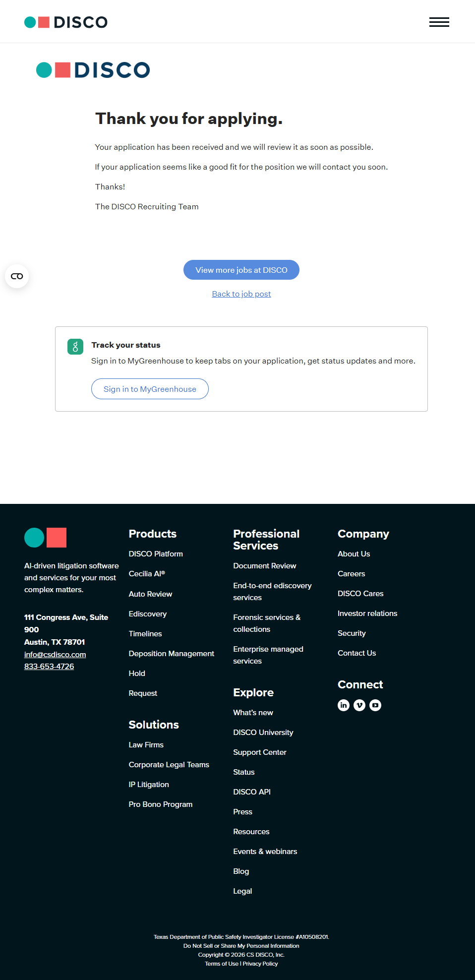Image resolution: width=475 pixels, height=980 pixels.
Task: Open DISCO's LinkedIn page icon
Action: pos(344,705)
